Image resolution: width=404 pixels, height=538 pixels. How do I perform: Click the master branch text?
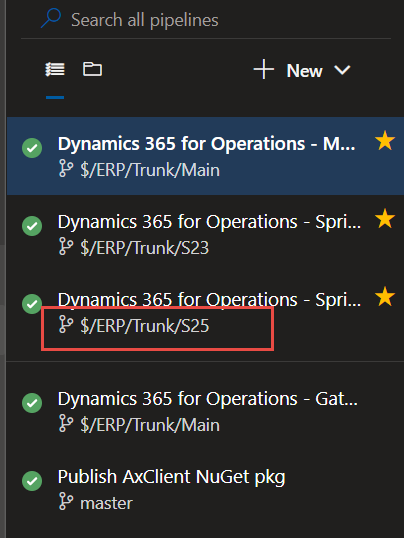click(x=106, y=503)
